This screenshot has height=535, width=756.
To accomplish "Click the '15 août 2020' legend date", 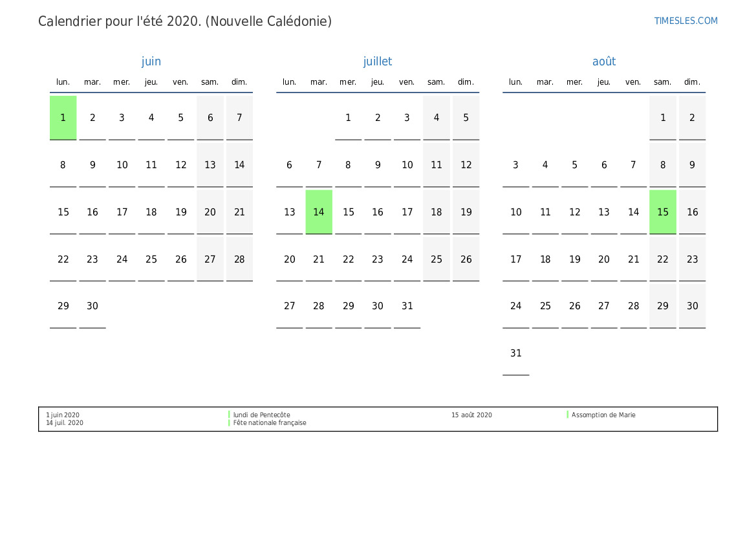I will 471,415.
